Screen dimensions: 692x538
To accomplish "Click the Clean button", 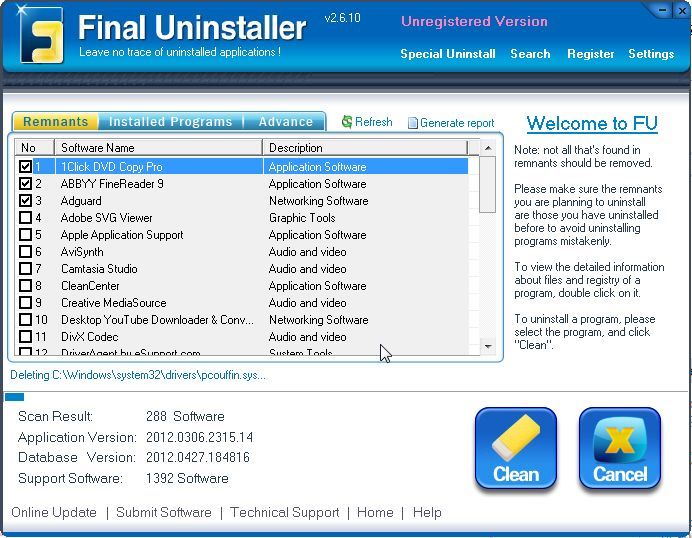I will [x=515, y=448].
